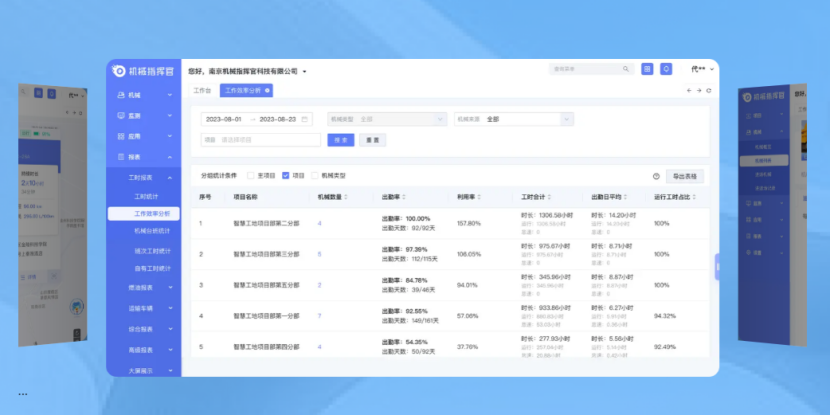Click the side panel handle at the right edge
The height and width of the screenshot is (416, 831).
point(717,267)
